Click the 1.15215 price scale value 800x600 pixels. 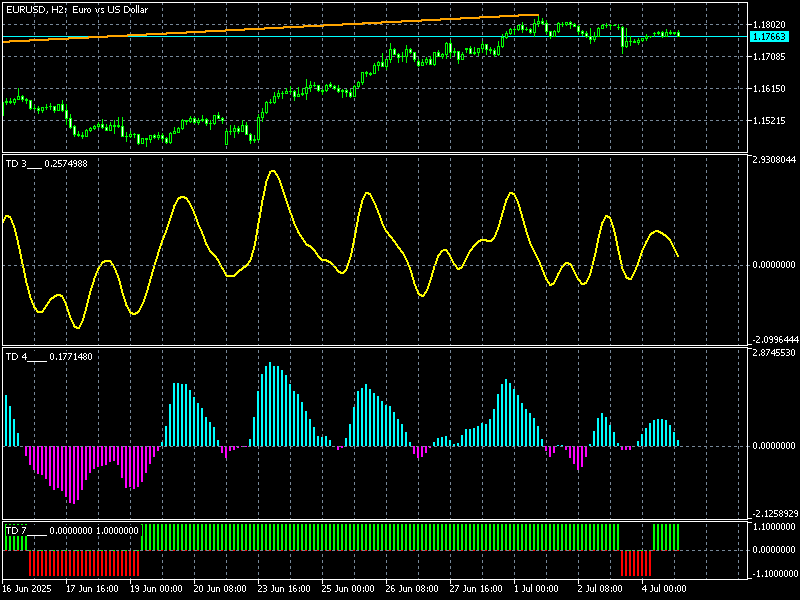[769, 121]
